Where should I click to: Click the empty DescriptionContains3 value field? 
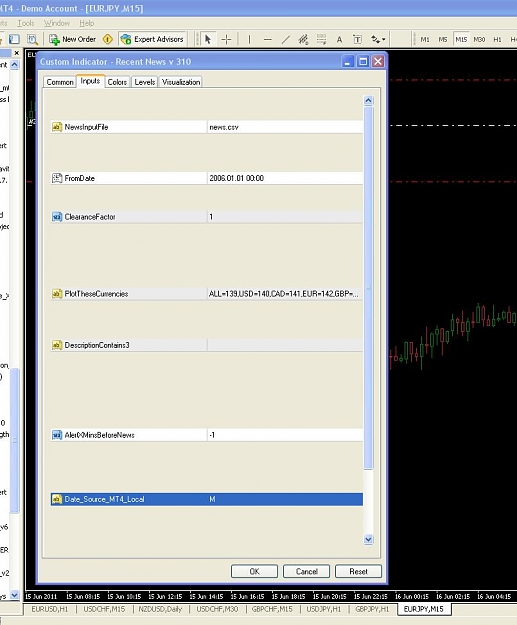click(285, 345)
